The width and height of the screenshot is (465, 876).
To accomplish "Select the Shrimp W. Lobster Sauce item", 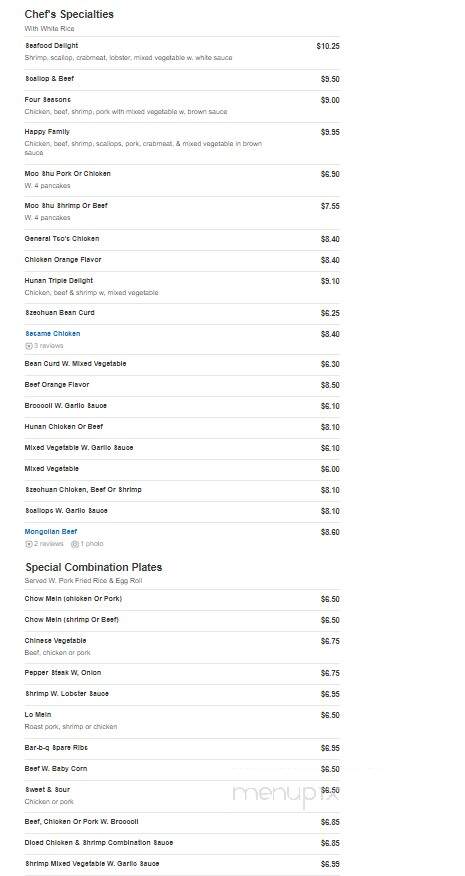I will click(x=67, y=693).
